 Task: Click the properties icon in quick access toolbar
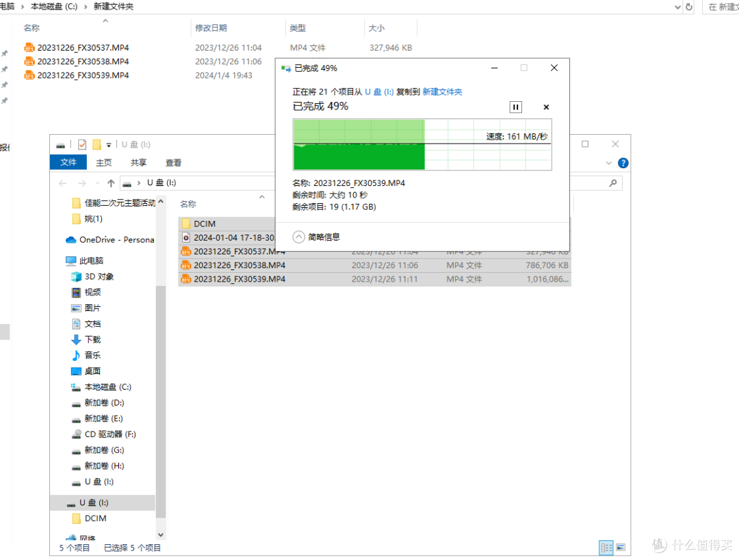pos(82,144)
